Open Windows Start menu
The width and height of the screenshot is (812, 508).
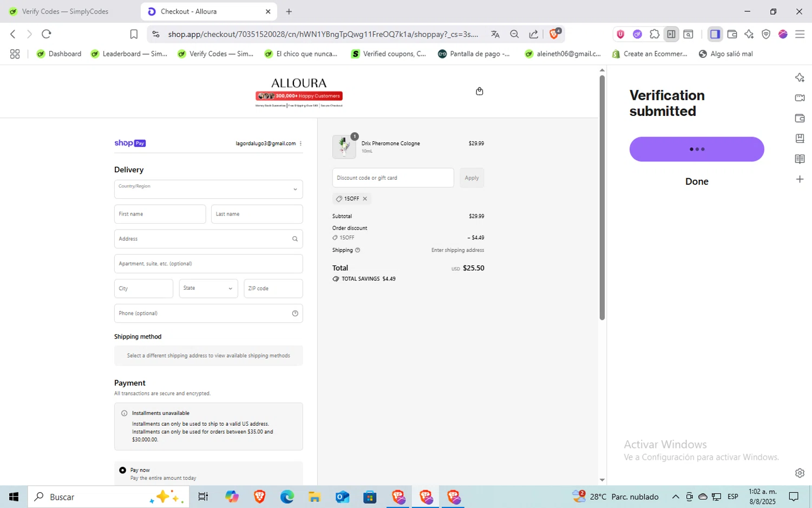(14, 497)
